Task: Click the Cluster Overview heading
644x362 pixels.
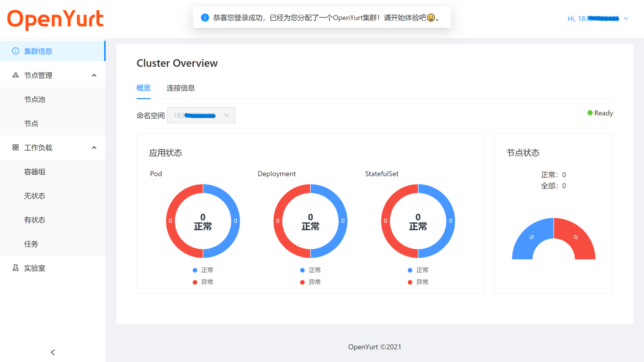Action: coord(177,63)
